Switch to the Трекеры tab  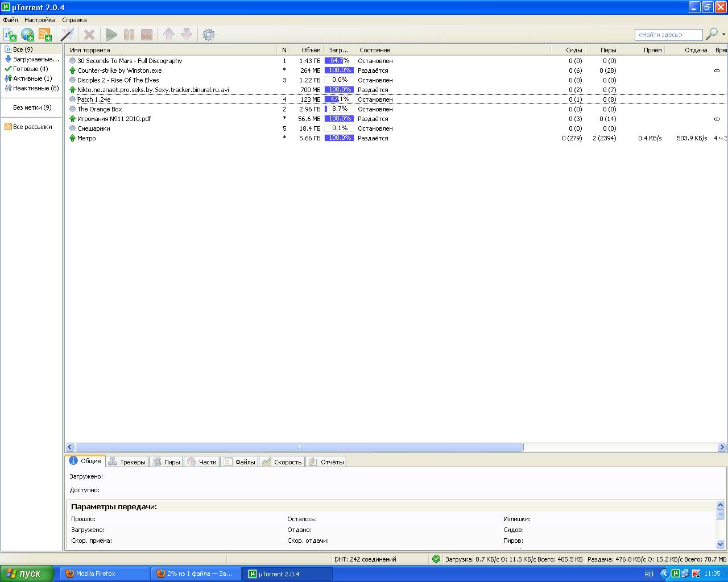[127, 462]
